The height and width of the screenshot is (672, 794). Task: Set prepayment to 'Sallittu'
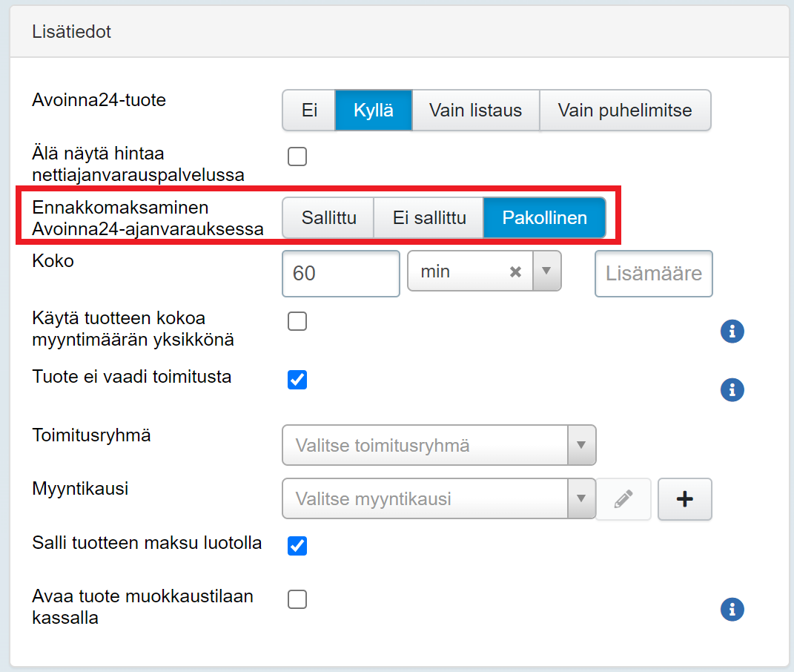tap(328, 218)
